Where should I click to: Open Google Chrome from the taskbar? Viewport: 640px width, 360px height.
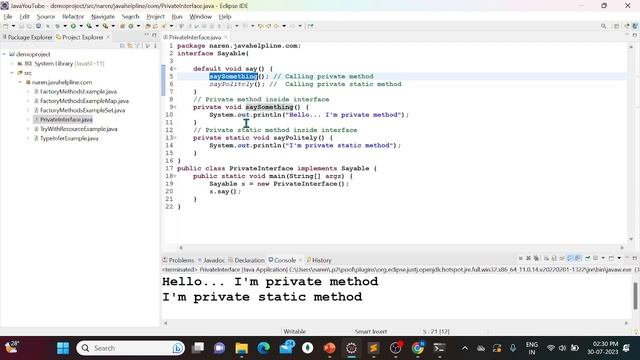click(418, 348)
